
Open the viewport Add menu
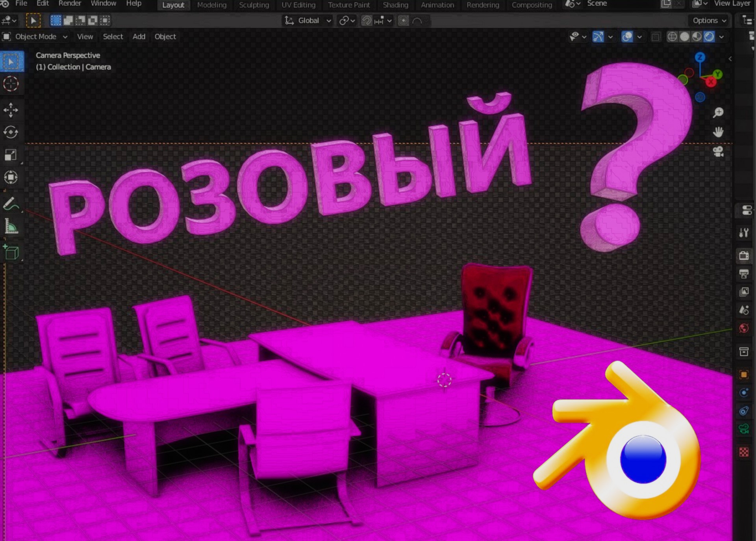pos(139,37)
